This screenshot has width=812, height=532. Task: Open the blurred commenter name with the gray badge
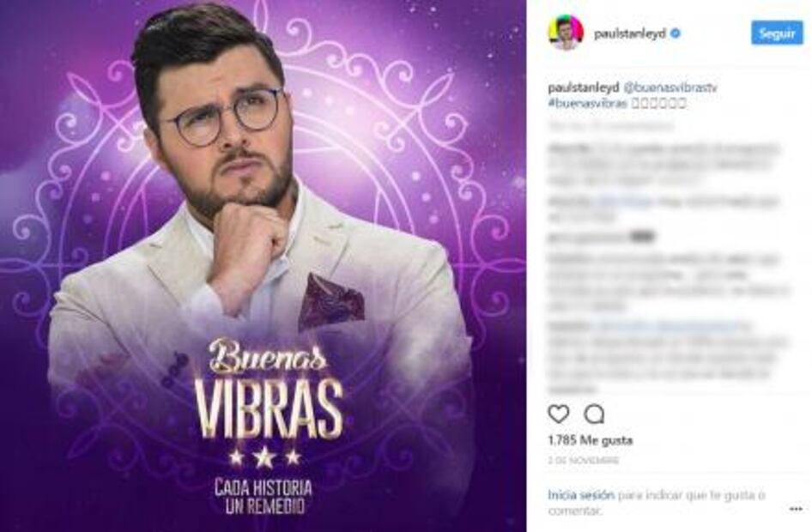588,238
